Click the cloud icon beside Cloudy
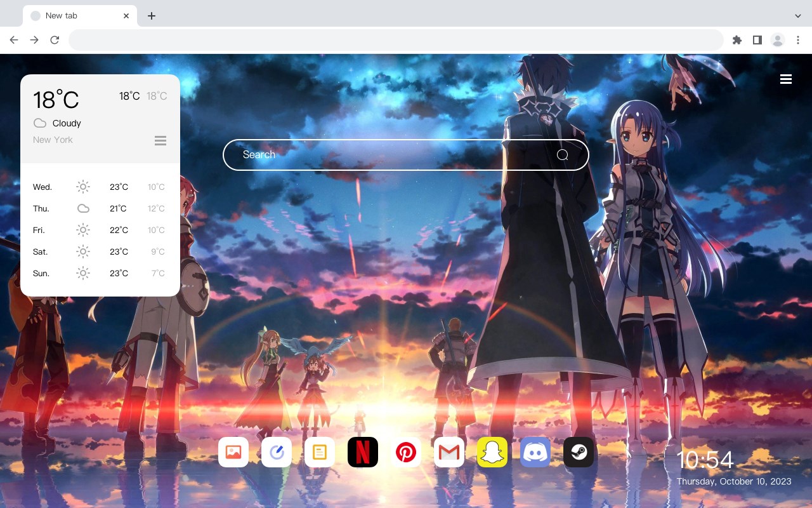 (39, 123)
